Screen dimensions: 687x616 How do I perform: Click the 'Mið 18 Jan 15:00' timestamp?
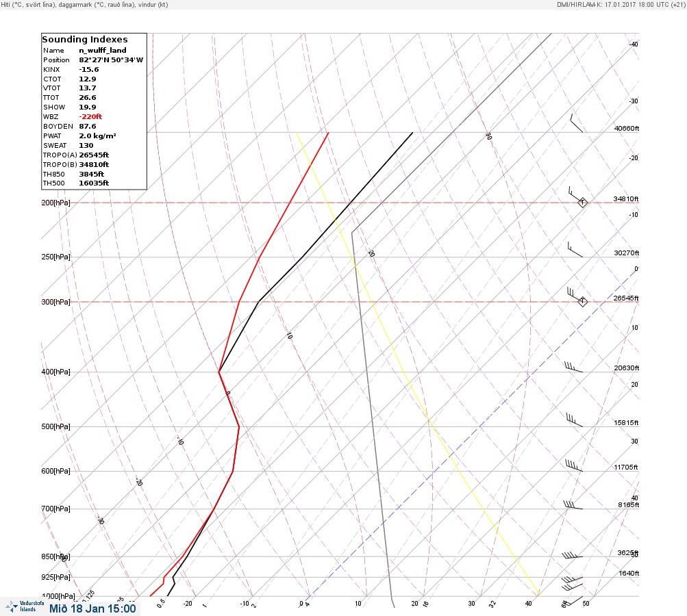click(92, 608)
